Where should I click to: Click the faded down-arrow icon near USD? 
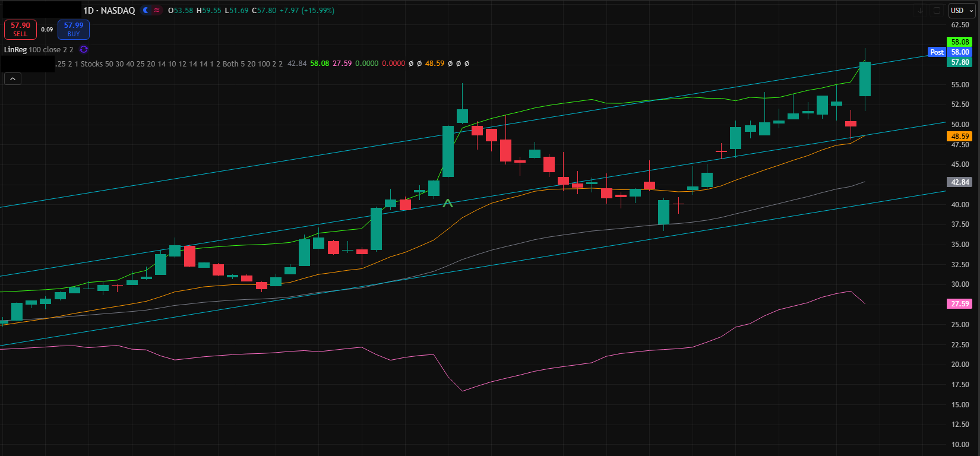920,11
